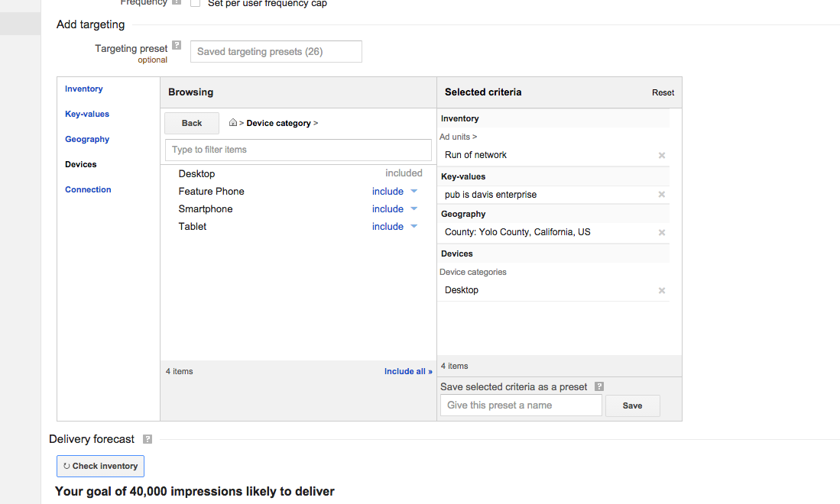840x504 pixels.
Task: Enable Set per user frequency cap checkbox
Action: tap(195, 4)
